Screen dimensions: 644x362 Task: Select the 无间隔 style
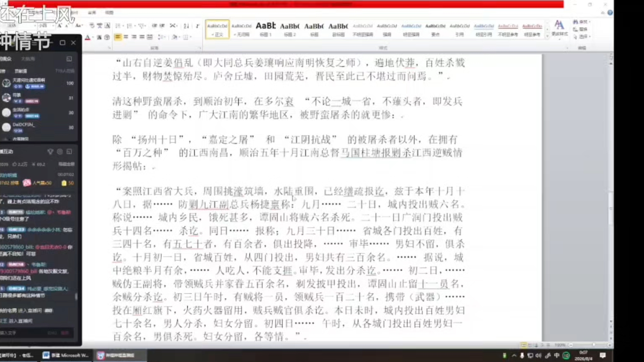tap(241, 29)
